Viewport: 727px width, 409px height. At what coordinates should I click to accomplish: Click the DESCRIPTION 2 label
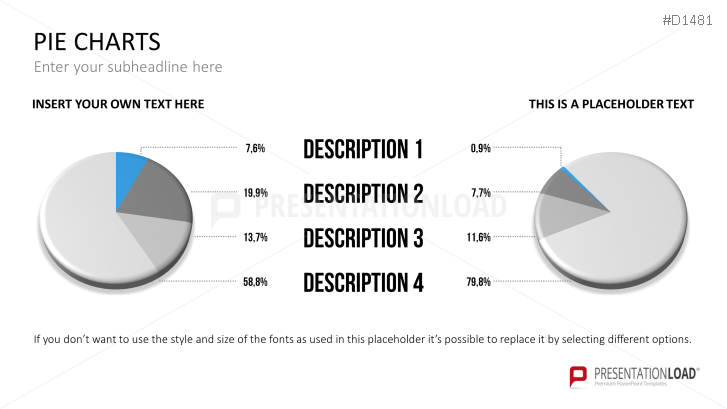363,194
